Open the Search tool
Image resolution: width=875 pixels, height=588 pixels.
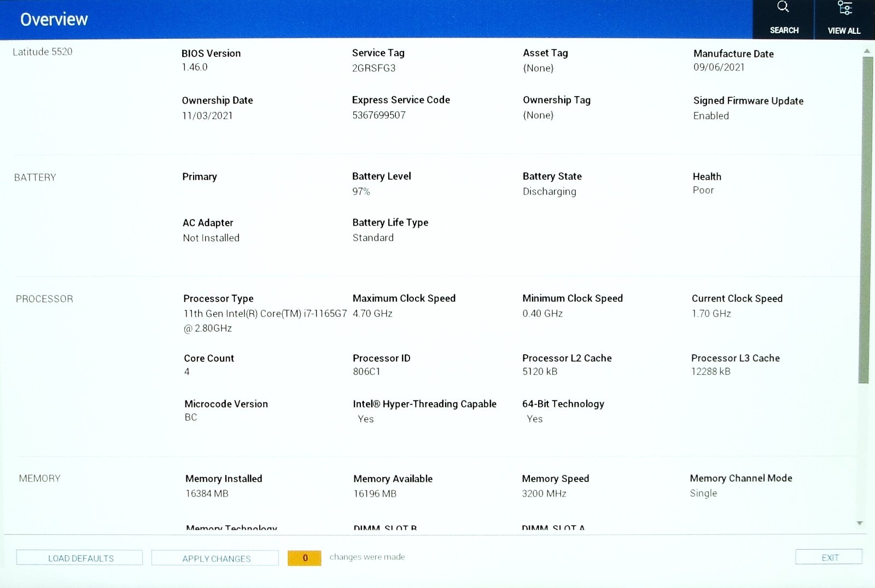pos(783,19)
